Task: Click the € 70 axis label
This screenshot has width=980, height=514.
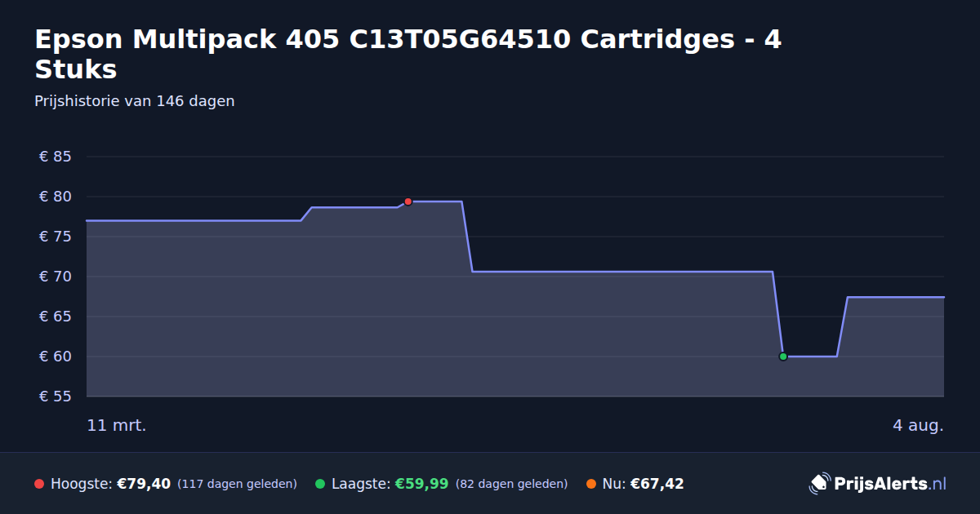Action: click(x=56, y=277)
